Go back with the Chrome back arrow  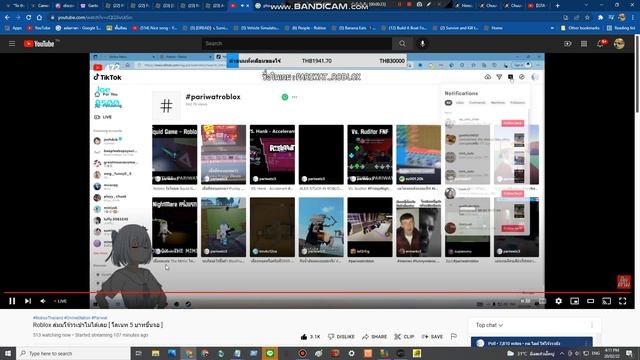click(x=7, y=18)
